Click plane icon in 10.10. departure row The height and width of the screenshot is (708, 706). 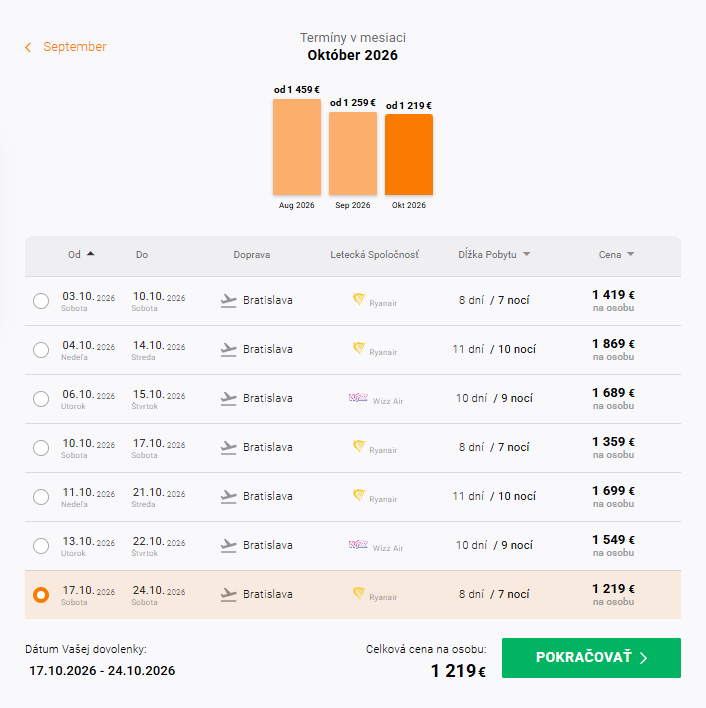228,447
